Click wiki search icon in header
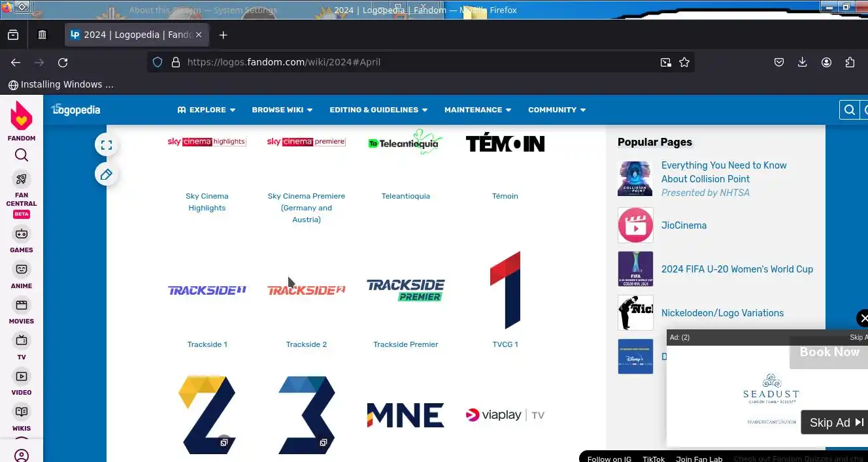Screen dimensions: 868x462 (x=849, y=110)
